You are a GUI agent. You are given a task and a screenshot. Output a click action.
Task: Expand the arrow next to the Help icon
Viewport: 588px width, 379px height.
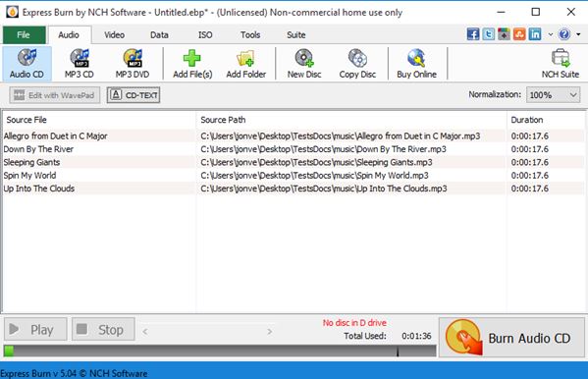[578, 34]
